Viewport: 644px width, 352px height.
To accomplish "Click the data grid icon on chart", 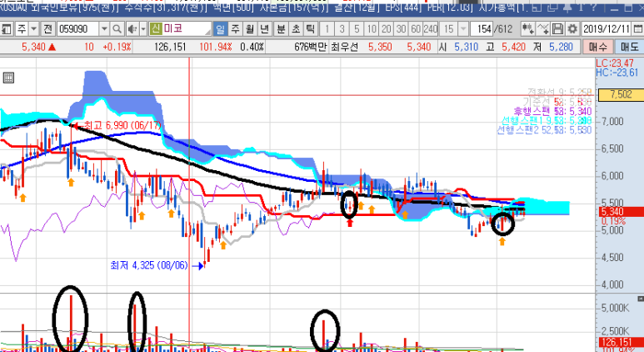I will point(8,78).
